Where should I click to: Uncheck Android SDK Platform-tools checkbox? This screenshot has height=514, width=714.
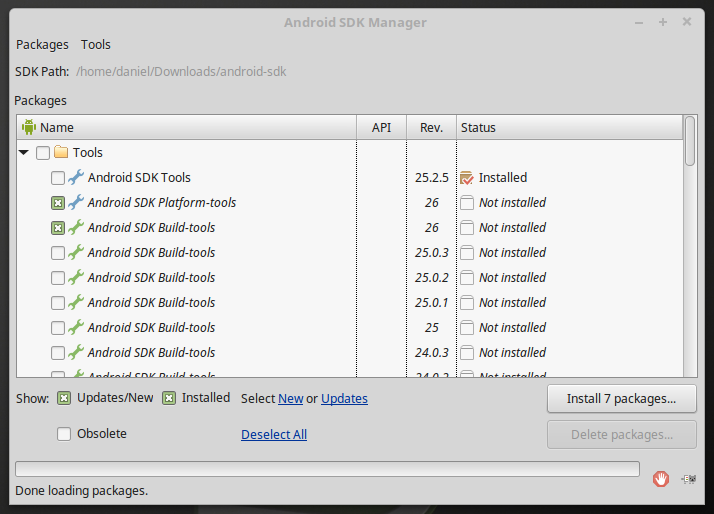(x=58, y=203)
